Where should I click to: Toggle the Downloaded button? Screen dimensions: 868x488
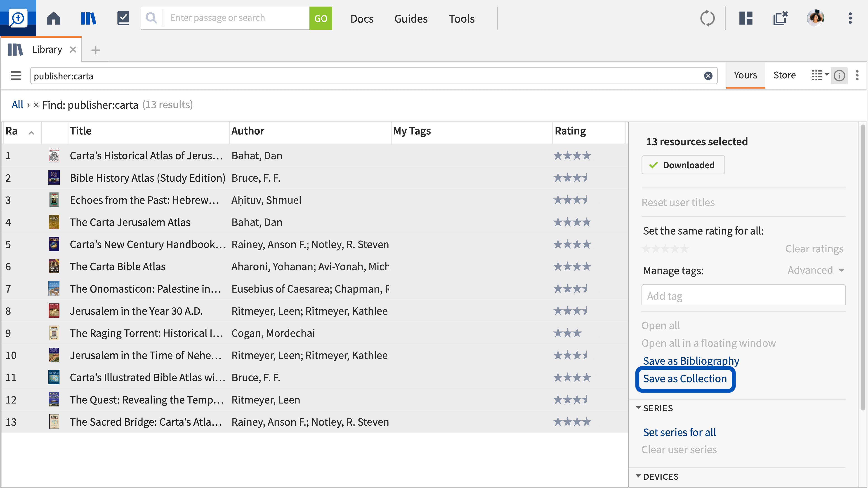[x=683, y=165]
